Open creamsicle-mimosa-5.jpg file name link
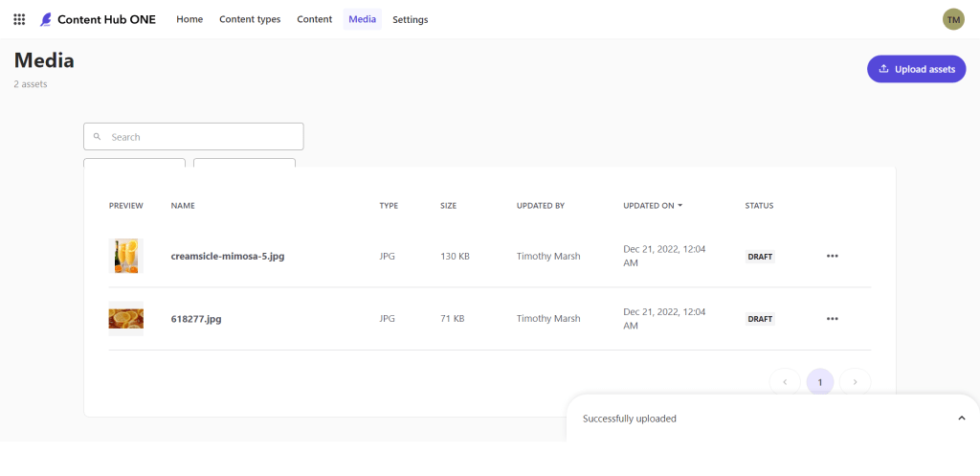The height and width of the screenshot is (476, 980). point(228,257)
